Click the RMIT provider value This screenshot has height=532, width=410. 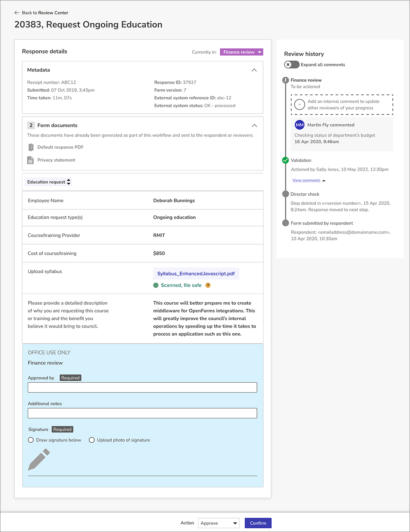point(159,236)
